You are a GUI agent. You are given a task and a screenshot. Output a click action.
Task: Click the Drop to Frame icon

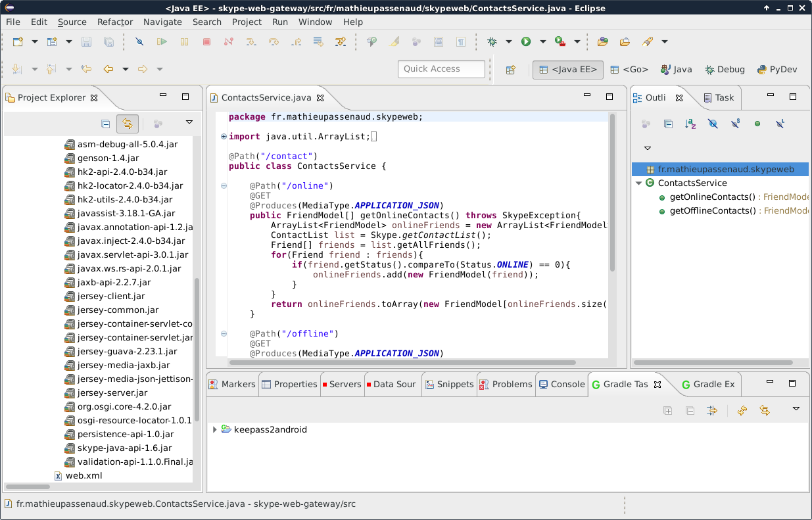pos(318,41)
